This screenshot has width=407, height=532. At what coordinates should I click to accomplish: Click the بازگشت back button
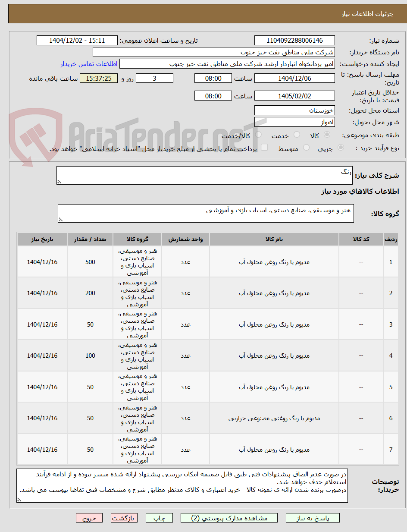pyautogui.click(x=124, y=518)
